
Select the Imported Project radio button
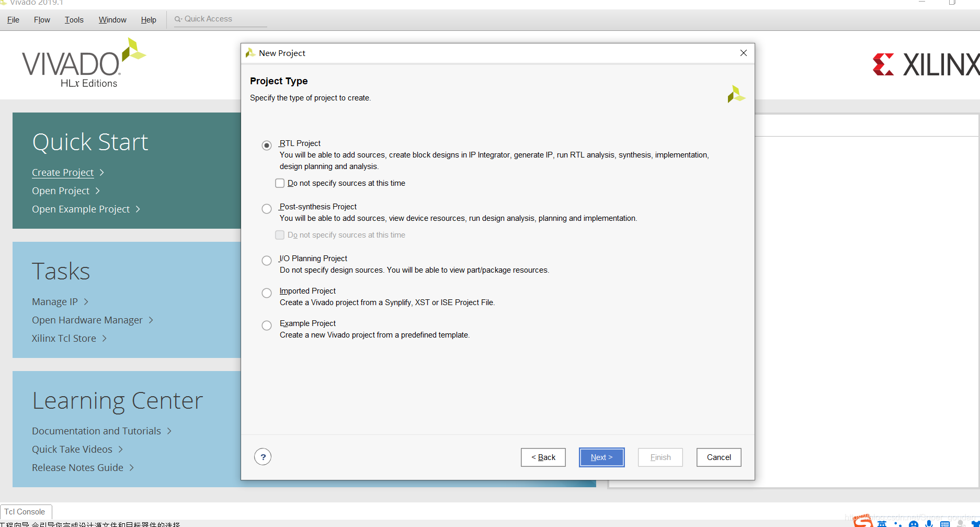[x=267, y=293]
